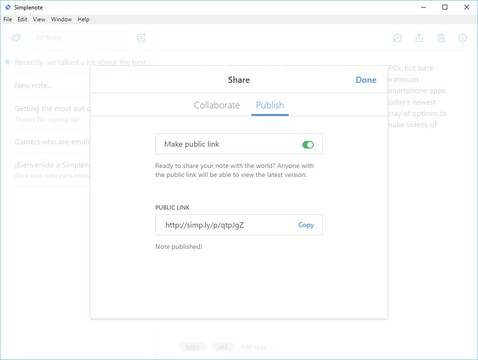Screen dimensions: 478x360
Task: Open the Edit menu
Action: pyautogui.click(x=22, y=19)
